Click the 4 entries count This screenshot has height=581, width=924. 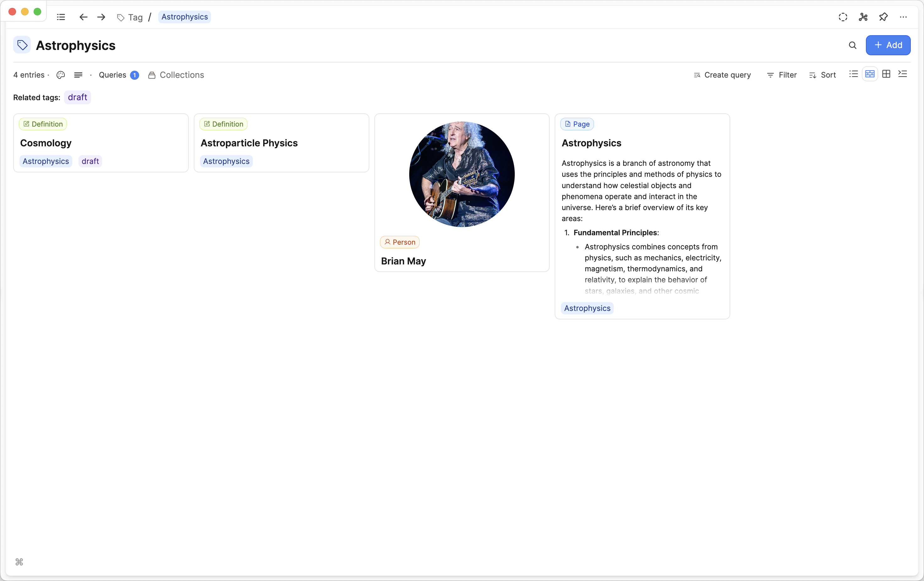[x=29, y=75]
